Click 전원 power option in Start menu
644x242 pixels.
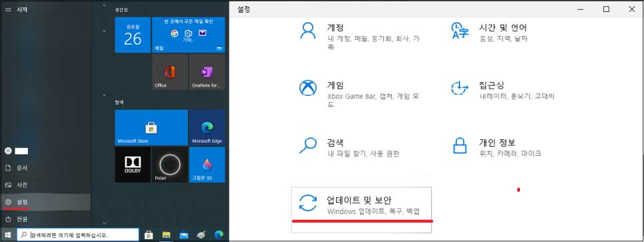tap(45, 219)
